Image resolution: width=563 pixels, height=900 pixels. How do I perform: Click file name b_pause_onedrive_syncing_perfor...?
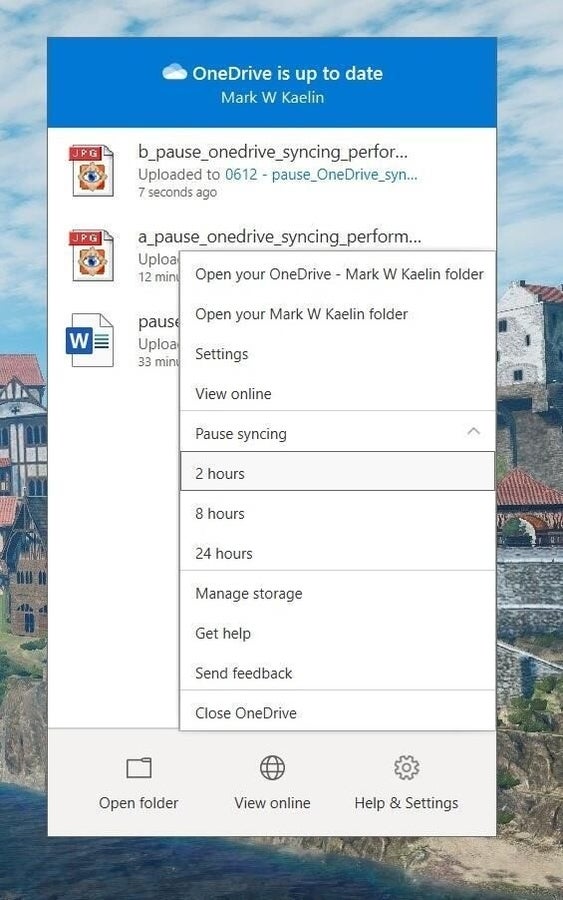(273, 152)
